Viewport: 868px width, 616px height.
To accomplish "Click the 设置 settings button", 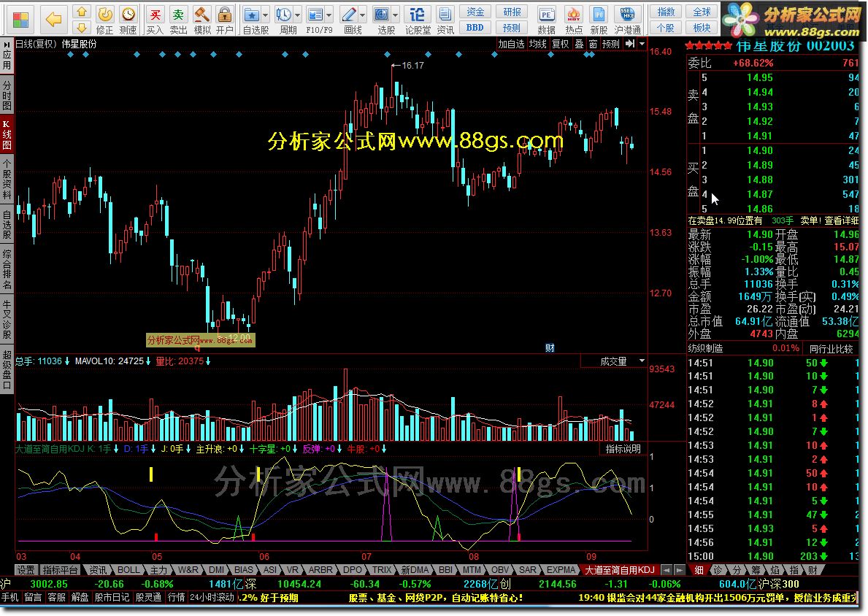I will click(26, 569).
